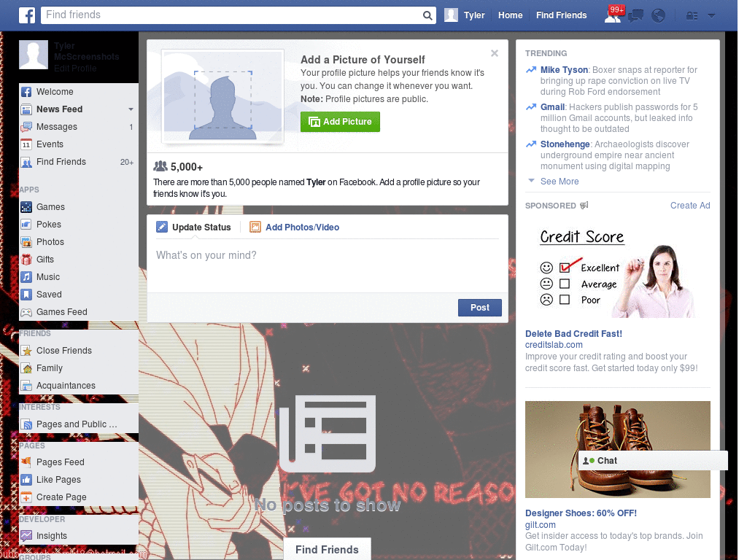Open friend requests icon with 99+ badge
Viewport: 747px width, 560px height.
coord(613,15)
